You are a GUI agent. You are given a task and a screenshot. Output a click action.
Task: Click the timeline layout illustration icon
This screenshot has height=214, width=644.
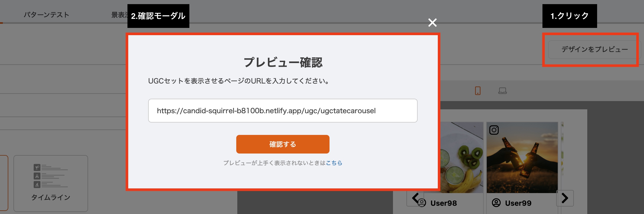[x=51, y=176]
